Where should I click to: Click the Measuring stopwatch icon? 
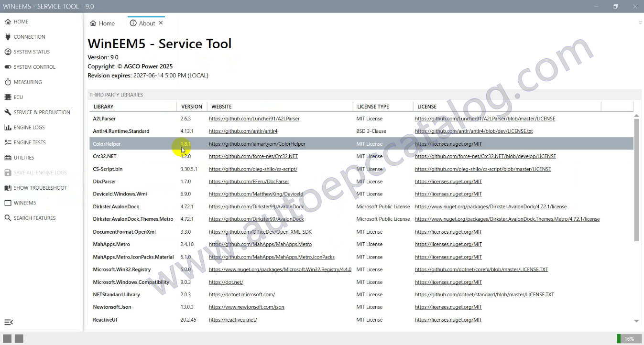8,82
